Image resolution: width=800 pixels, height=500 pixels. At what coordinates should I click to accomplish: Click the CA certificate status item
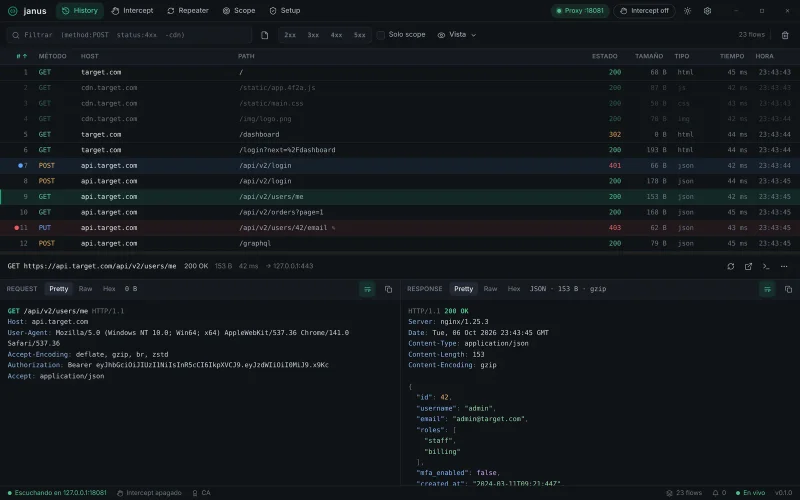tap(201, 493)
